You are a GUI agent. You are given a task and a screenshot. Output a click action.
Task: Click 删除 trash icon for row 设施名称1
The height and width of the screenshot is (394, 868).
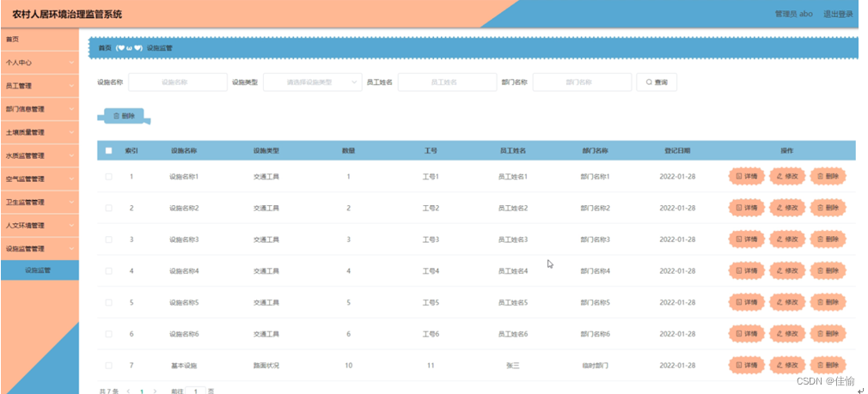point(821,177)
